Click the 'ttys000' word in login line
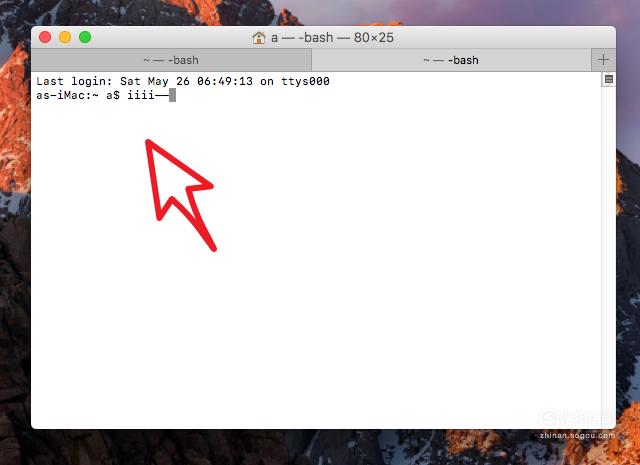Viewport: 640px width, 465px height. pos(305,81)
